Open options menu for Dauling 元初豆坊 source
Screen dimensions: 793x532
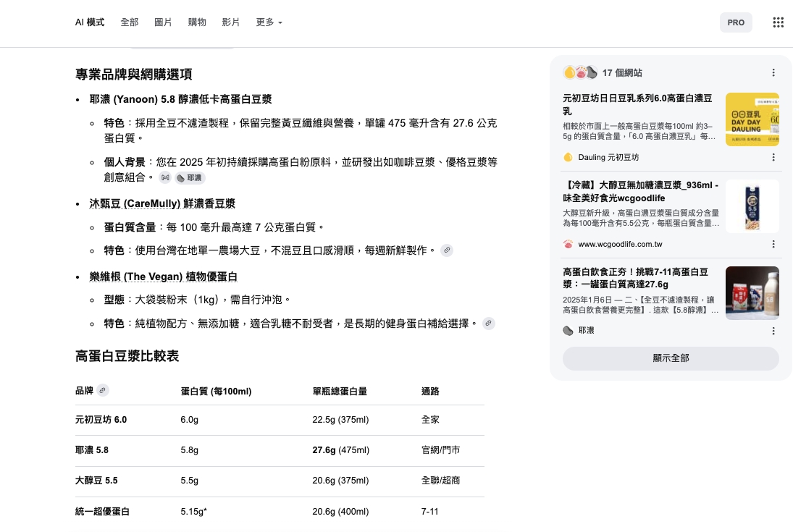coord(773,157)
